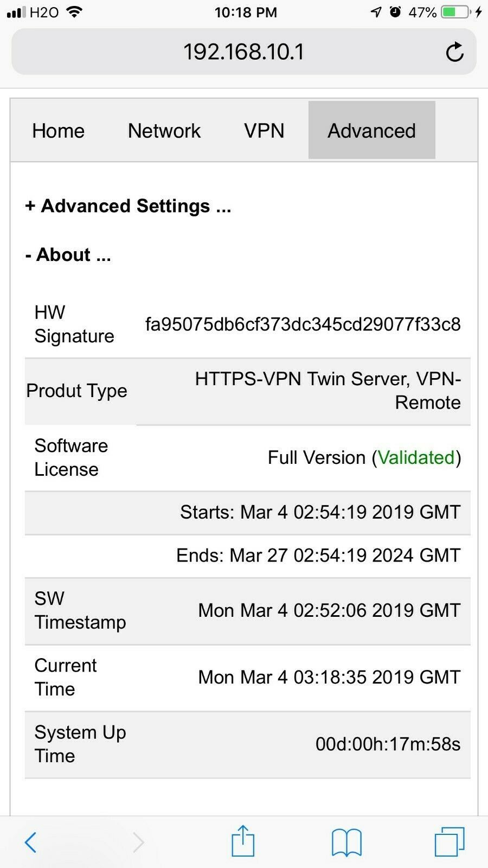Viewport: 488px width, 868px height.
Task: Open the bookmarks book icon
Action: (346, 842)
